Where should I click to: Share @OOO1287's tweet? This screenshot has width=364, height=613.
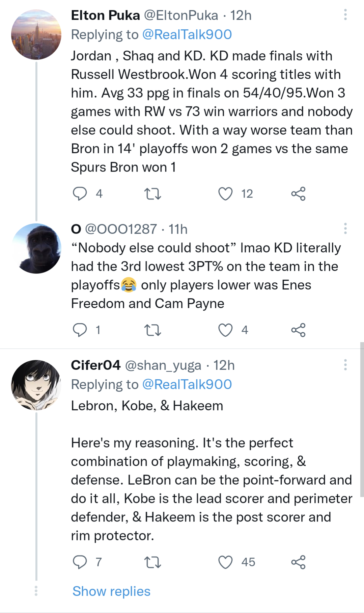click(298, 330)
